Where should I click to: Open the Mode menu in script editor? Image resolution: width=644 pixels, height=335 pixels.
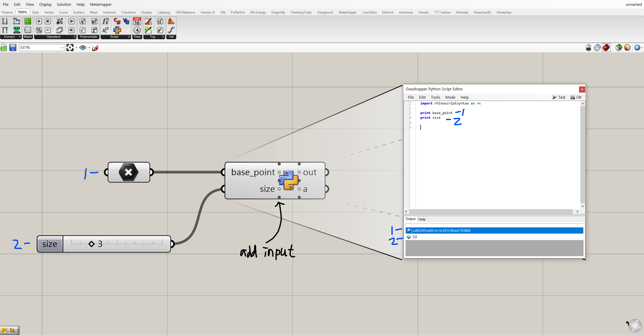[450, 97]
